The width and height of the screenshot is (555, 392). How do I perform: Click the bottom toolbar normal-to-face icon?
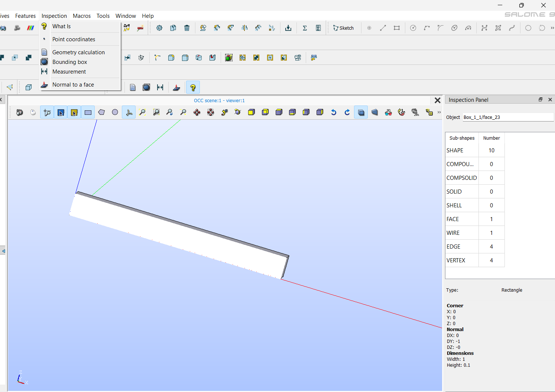click(x=176, y=87)
